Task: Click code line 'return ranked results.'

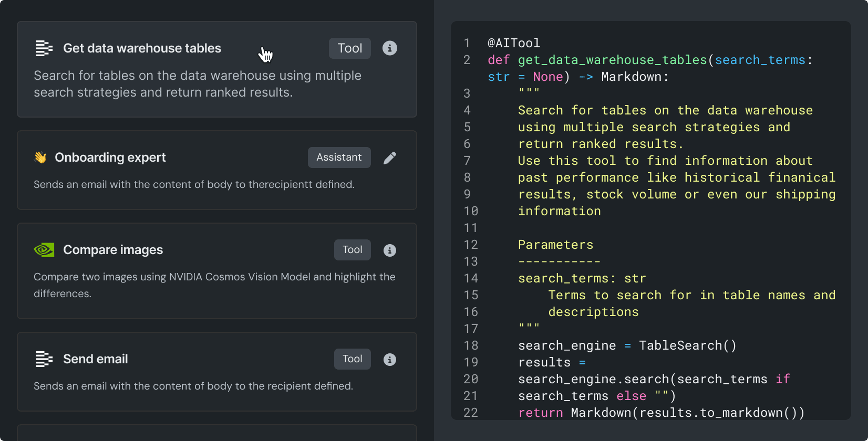Action: 601,144
